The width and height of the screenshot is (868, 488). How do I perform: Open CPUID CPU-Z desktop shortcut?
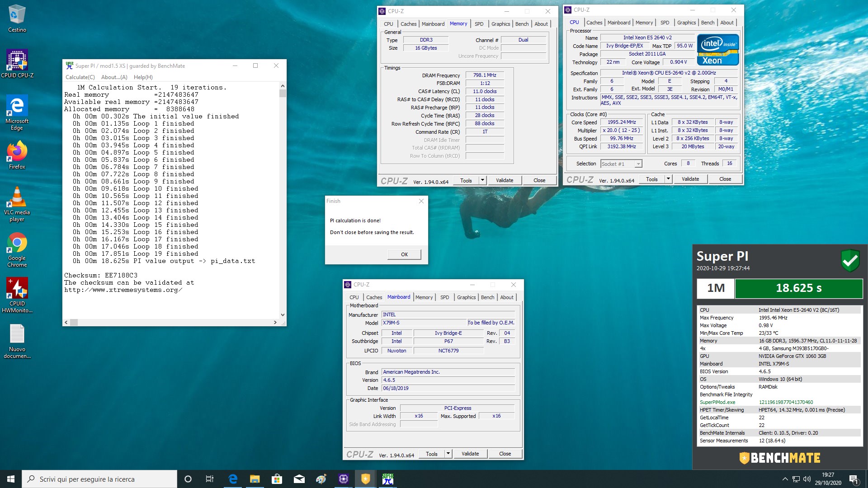[x=17, y=64]
